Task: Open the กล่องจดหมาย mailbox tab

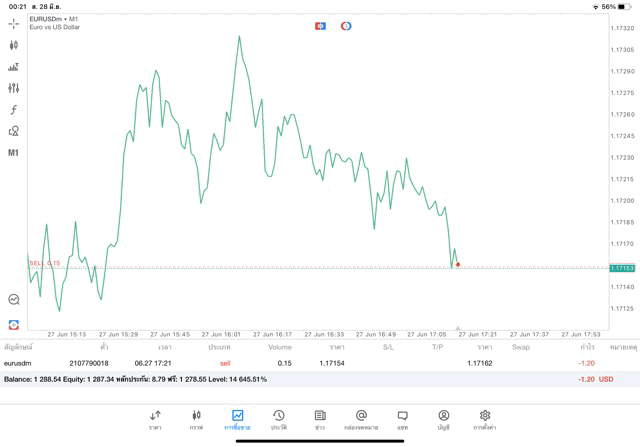Action: tap(361, 419)
